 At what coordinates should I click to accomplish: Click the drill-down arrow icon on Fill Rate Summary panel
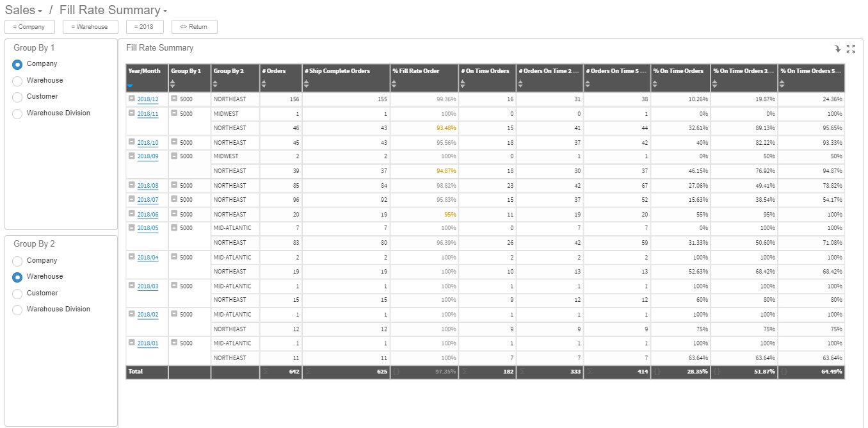(x=837, y=47)
